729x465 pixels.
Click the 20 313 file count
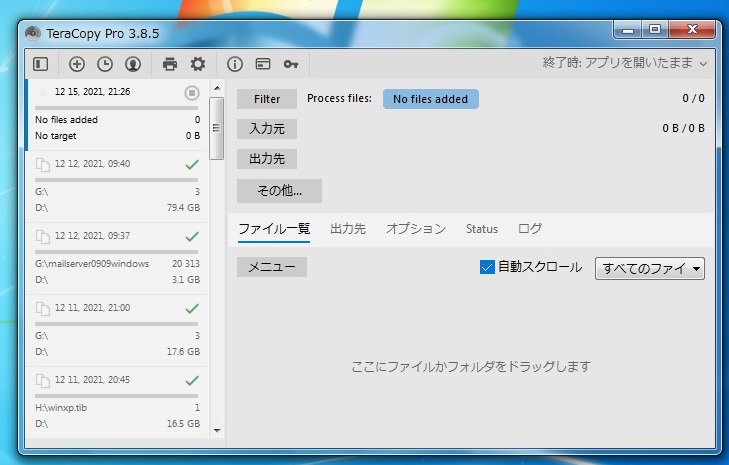click(186, 264)
